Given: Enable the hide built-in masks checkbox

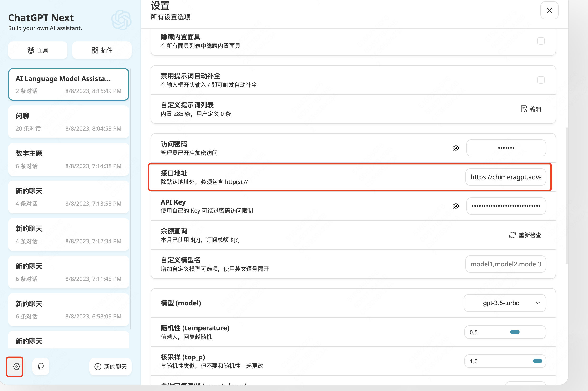Looking at the screenshot, I should point(541,41).
